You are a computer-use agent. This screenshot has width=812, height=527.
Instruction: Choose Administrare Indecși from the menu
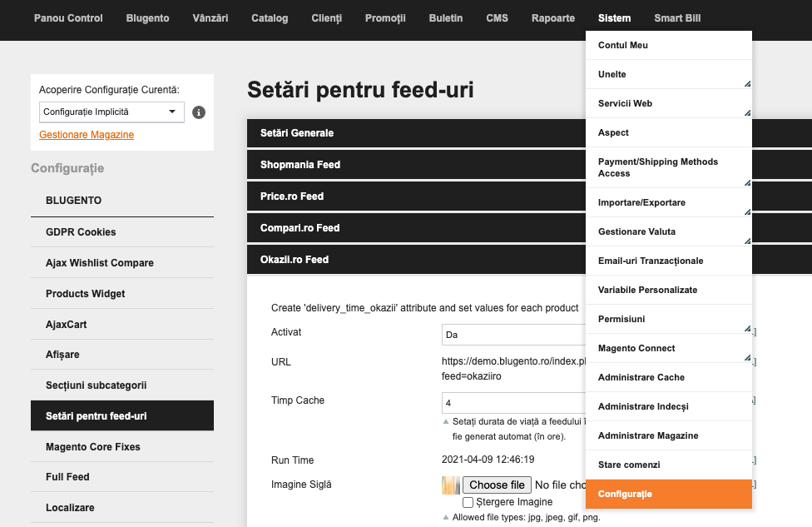(x=669, y=406)
